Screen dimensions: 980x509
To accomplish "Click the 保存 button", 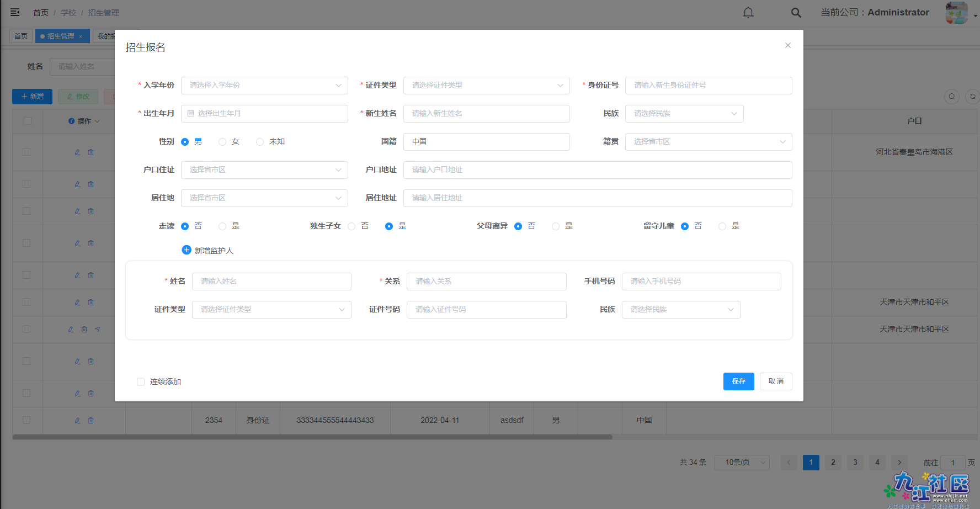I will click(x=738, y=381).
